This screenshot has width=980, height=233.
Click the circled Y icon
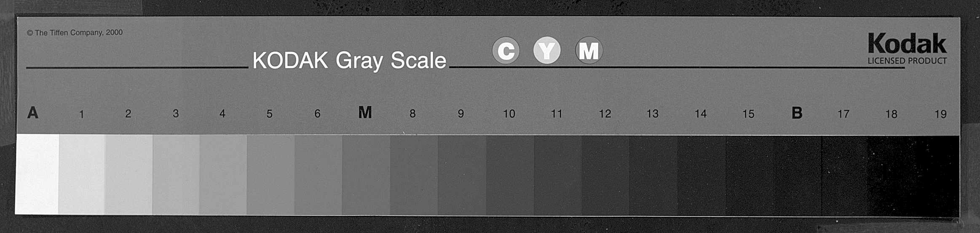(x=547, y=50)
